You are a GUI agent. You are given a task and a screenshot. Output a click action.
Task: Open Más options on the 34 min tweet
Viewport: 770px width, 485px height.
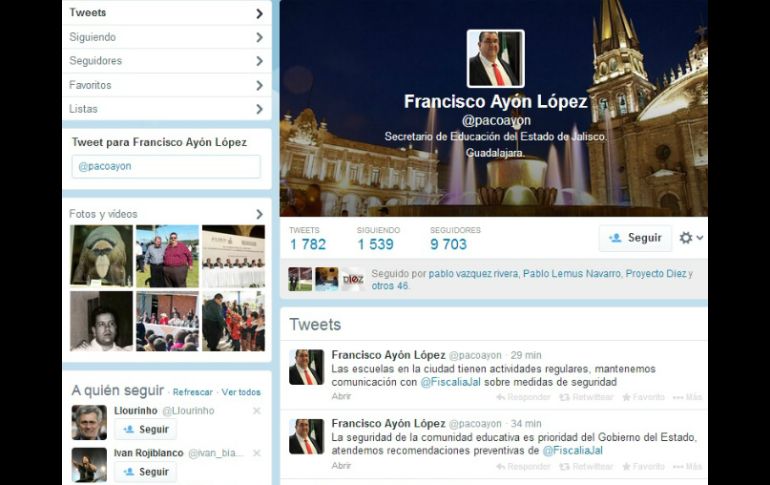(687, 466)
